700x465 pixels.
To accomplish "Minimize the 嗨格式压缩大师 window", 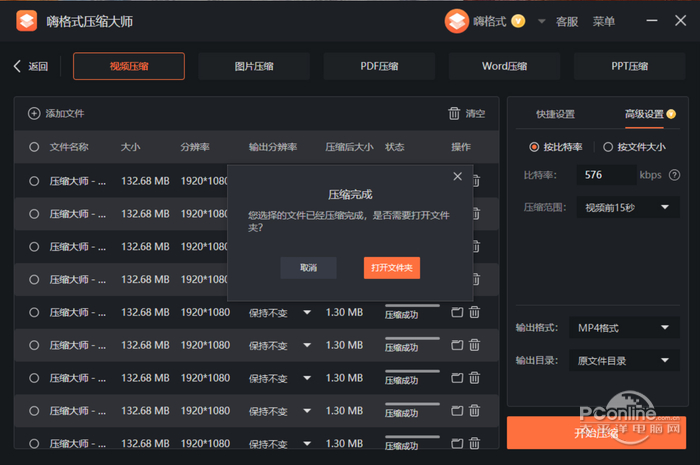I will [x=652, y=21].
